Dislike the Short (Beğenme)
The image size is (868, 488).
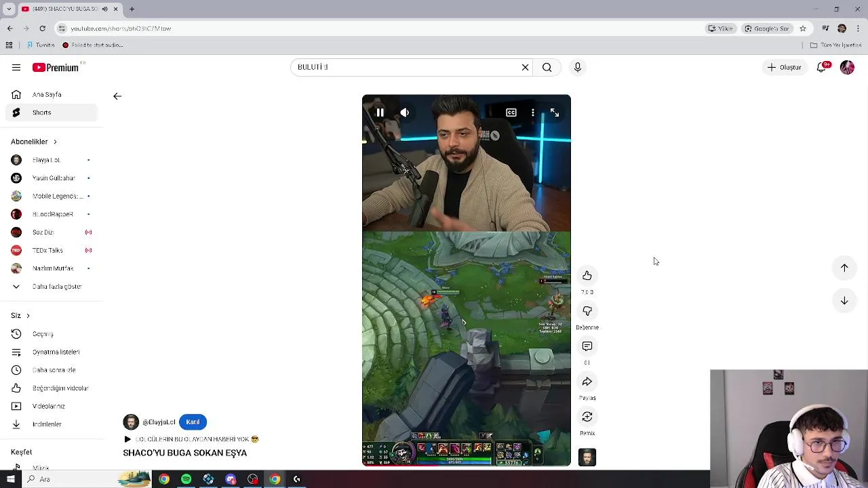tap(587, 311)
